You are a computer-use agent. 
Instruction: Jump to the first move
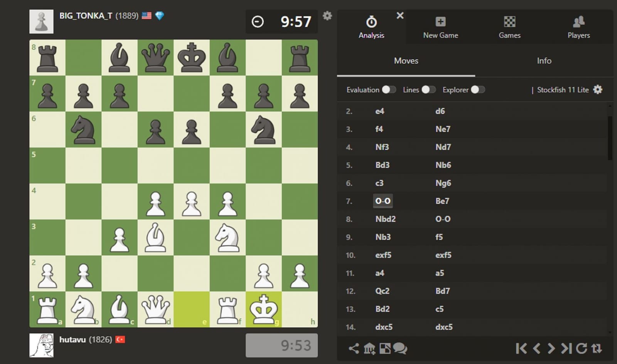pyautogui.click(x=521, y=348)
